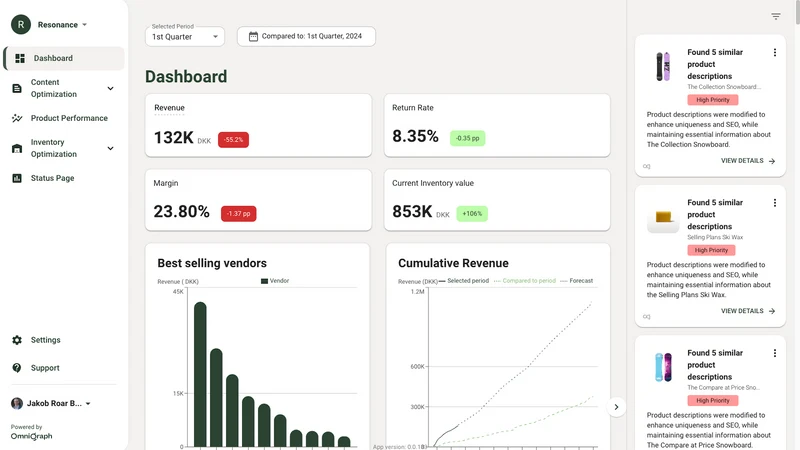
Task: Click the calendar icon in compare field
Action: point(253,36)
